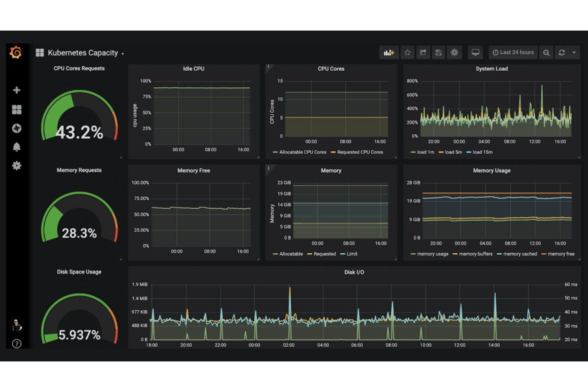
Task: Select the Explore compass icon
Action: coord(16,128)
